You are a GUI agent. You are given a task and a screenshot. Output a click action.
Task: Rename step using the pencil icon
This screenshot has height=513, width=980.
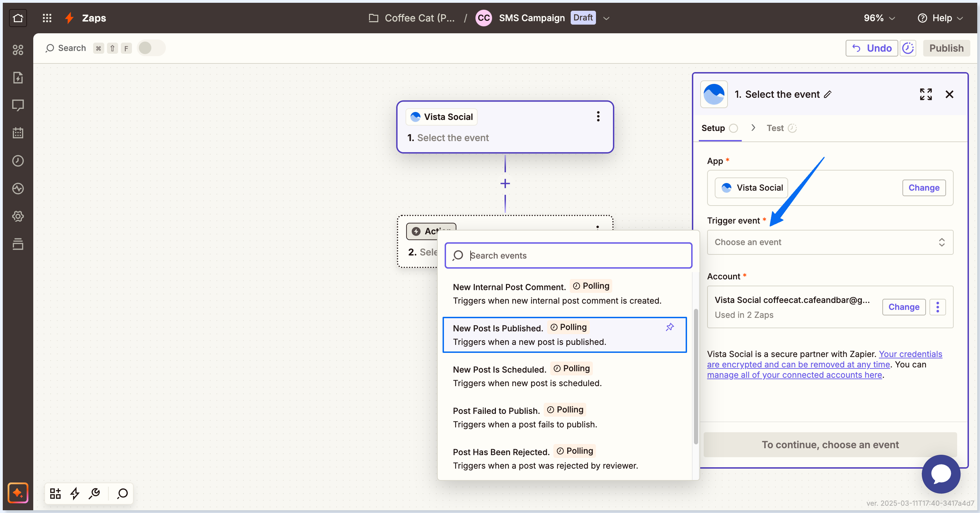tap(828, 94)
